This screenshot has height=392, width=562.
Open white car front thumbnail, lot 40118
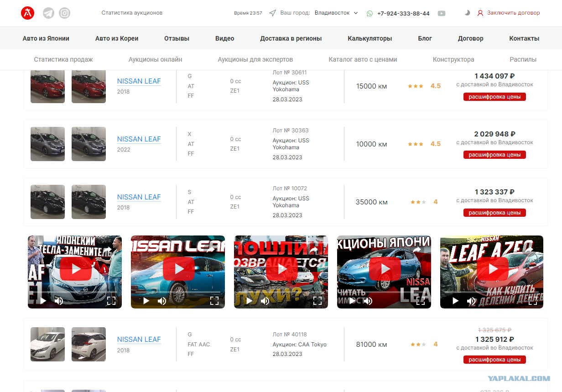click(x=47, y=344)
